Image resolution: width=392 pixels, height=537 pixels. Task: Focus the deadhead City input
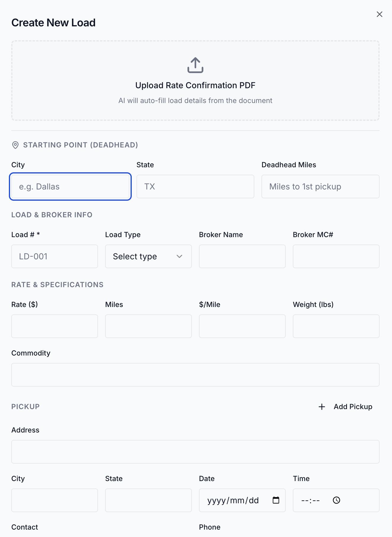[x=70, y=186]
